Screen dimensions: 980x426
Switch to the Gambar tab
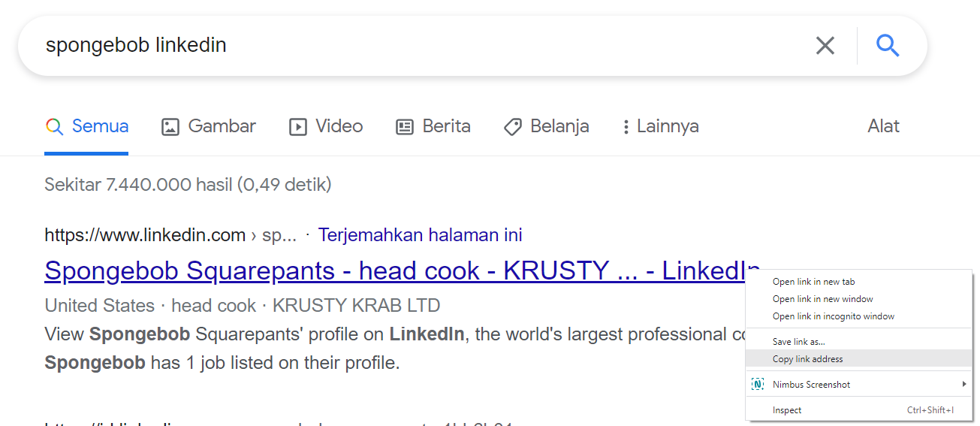tap(209, 126)
